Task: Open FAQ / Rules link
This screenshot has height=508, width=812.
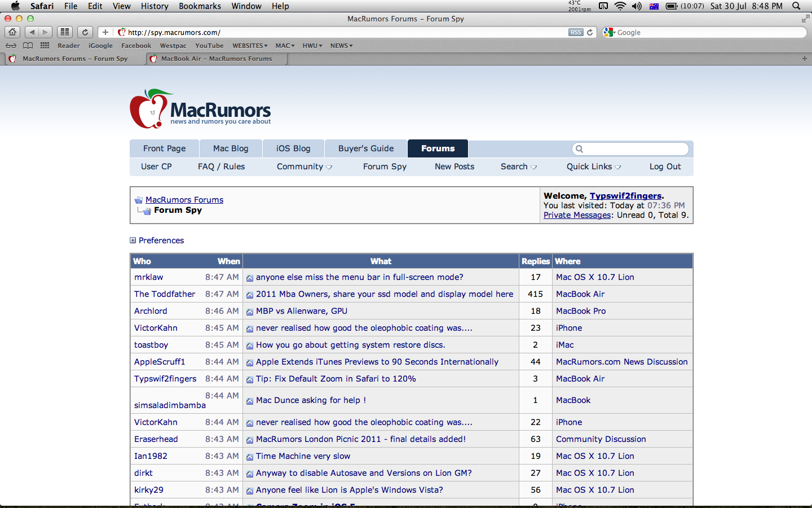Action: pos(221,167)
